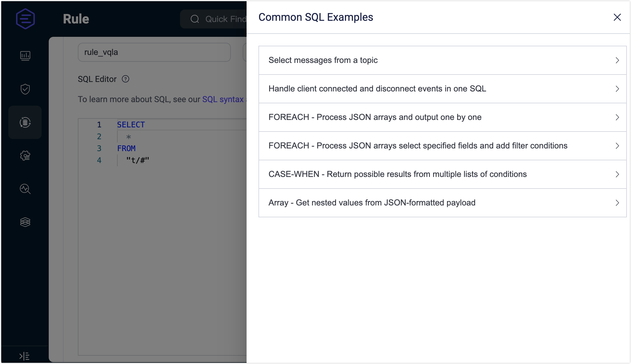The image size is (631, 364).
Task: Click the rule name input field
Action: pyautogui.click(x=154, y=52)
